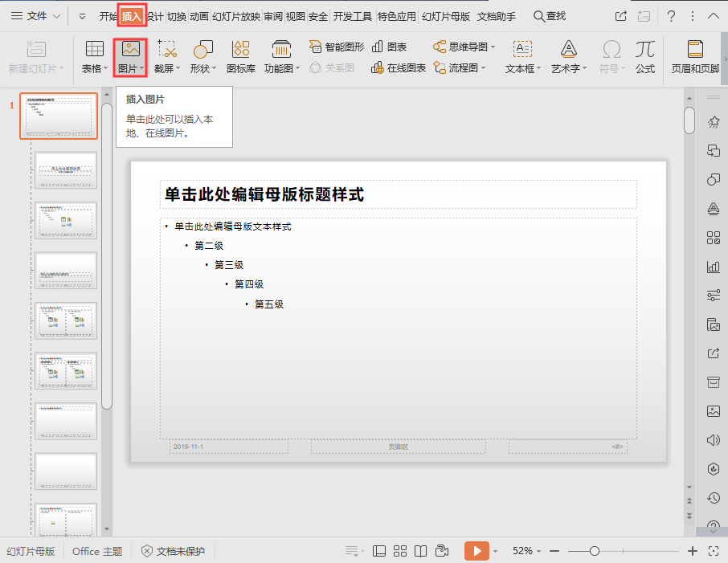The height and width of the screenshot is (563, 728).
Task: Open the Icon Library (图标库) tool
Action: coord(240,57)
